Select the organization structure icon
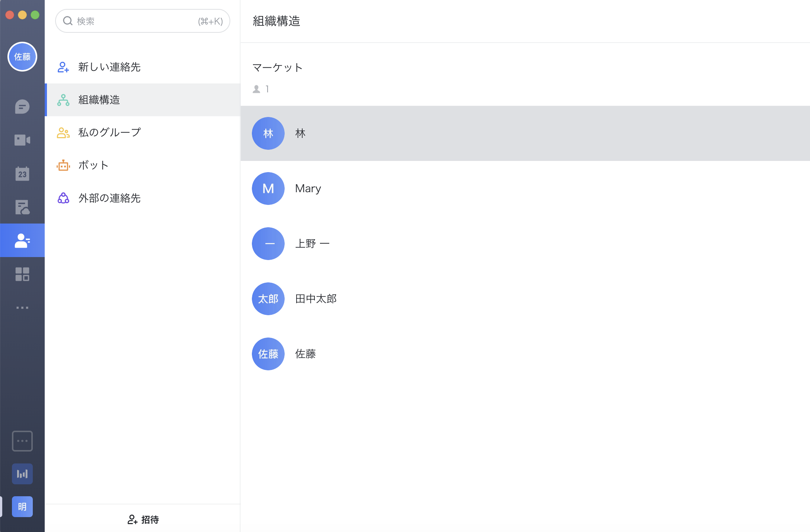Viewport: 810px width, 532px height. point(64,100)
